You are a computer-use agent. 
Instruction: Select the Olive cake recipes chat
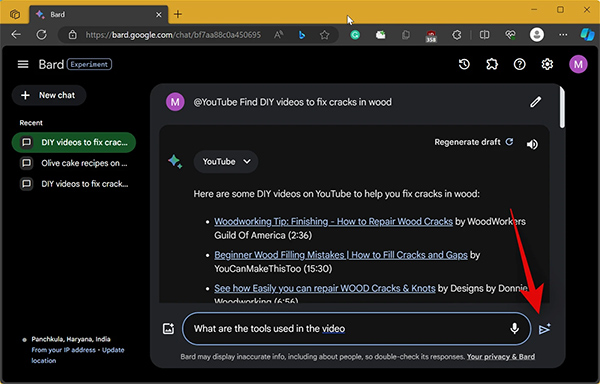[x=74, y=163]
